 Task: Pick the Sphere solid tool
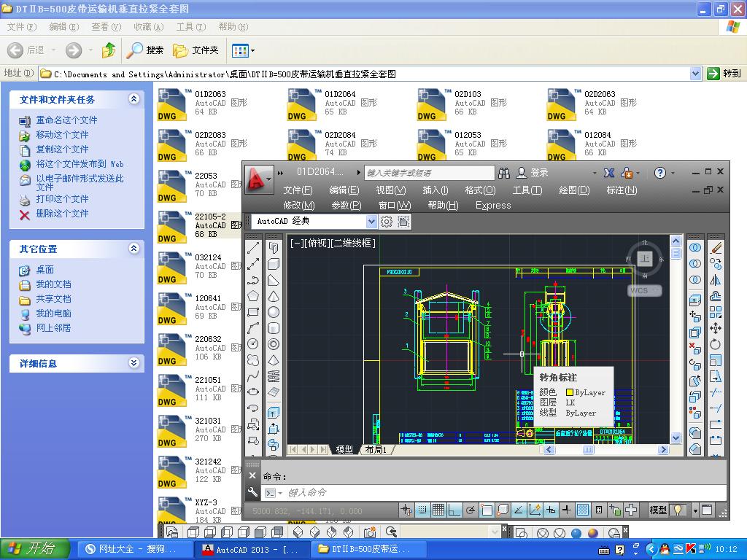pos(274,312)
